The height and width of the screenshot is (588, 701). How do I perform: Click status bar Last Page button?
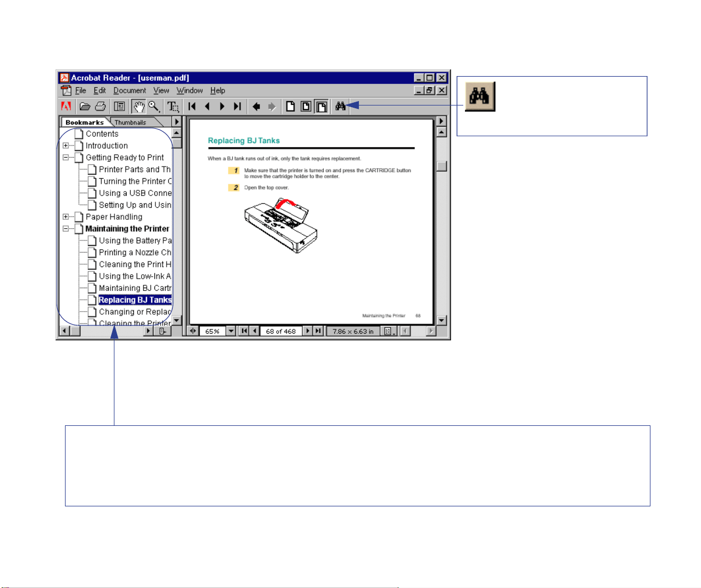[318, 331]
